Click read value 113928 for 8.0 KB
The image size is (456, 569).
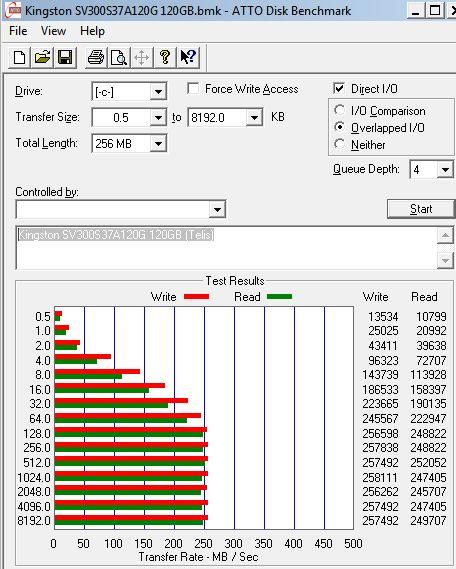[x=428, y=375]
